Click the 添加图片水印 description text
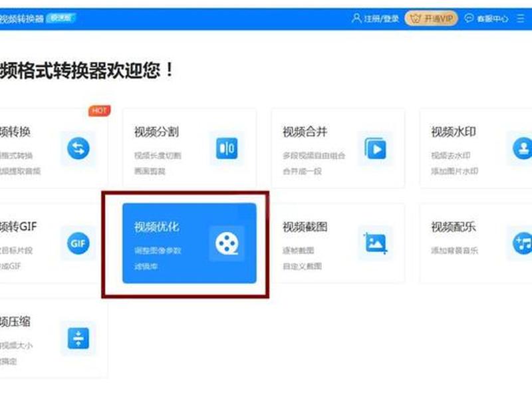This screenshot has width=532, height=399. click(x=455, y=171)
